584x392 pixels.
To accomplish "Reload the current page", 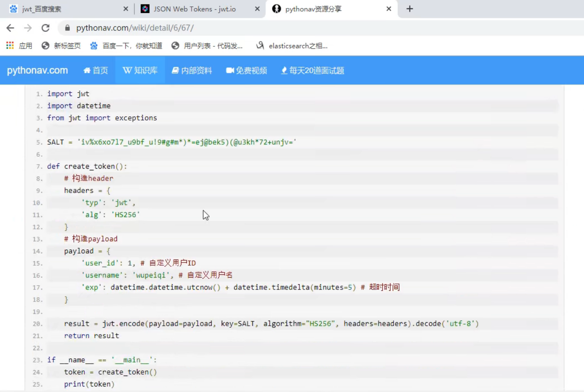I will click(x=46, y=28).
